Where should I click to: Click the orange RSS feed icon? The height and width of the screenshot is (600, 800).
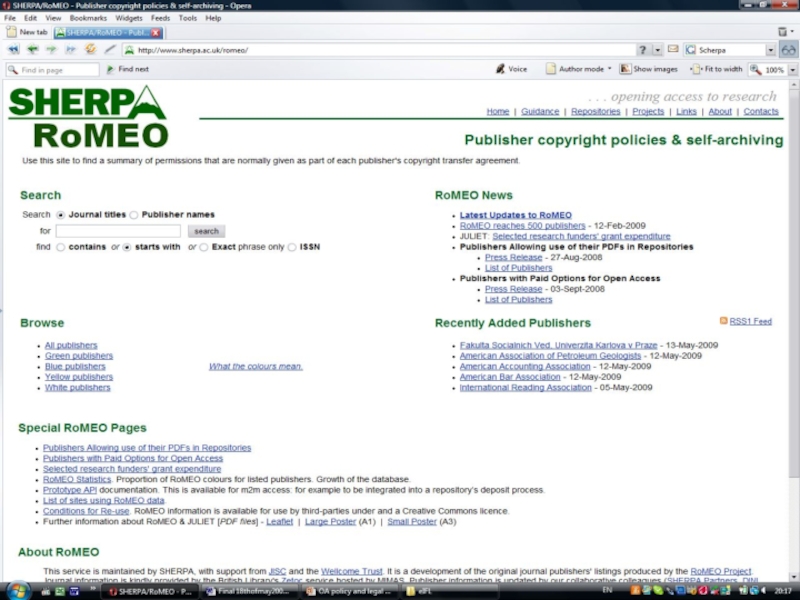coord(723,320)
